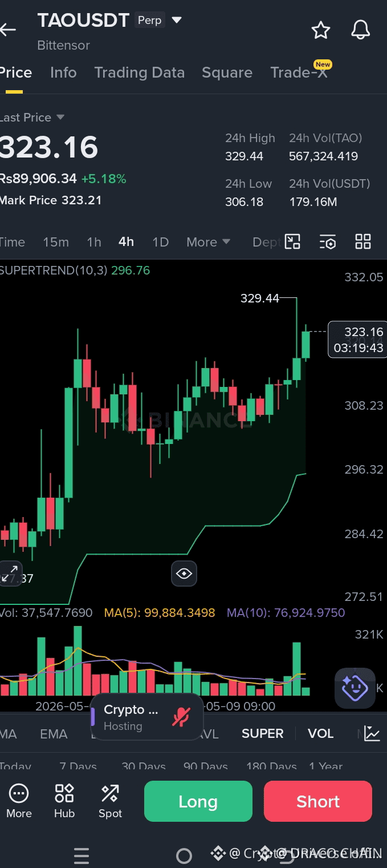This screenshot has width=387, height=868.
Task: Select the 90 Days range
Action: [x=206, y=766]
